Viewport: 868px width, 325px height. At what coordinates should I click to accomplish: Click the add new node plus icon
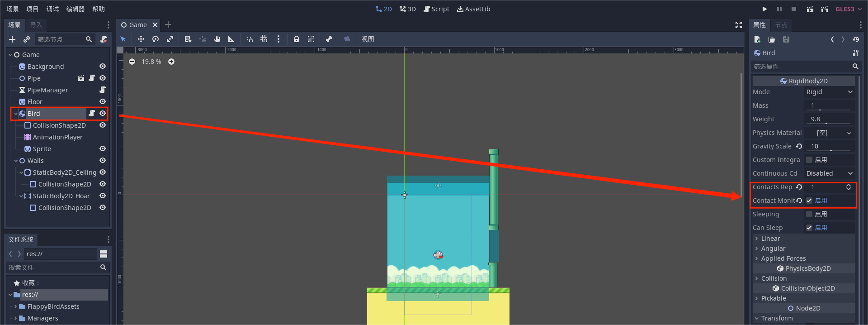point(12,40)
